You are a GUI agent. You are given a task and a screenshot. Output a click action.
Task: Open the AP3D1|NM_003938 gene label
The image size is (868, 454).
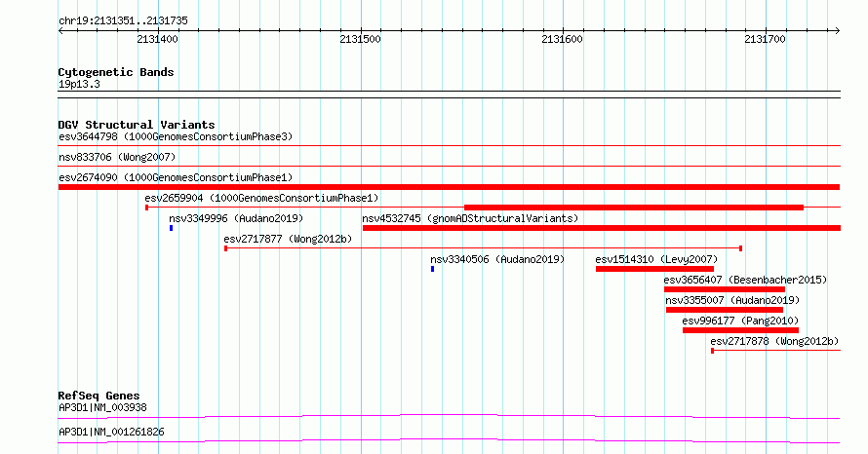tap(102, 407)
